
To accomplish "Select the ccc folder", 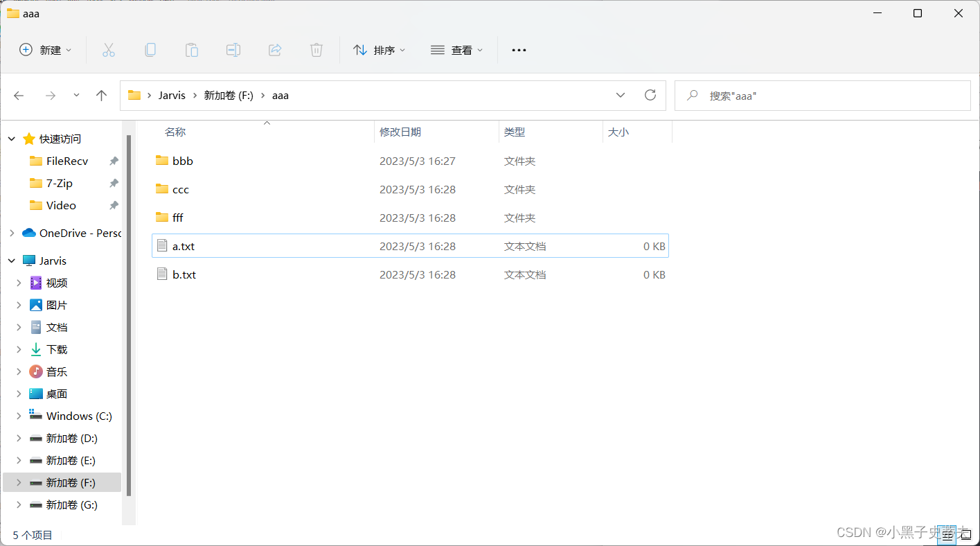I will (x=410, y=189).
